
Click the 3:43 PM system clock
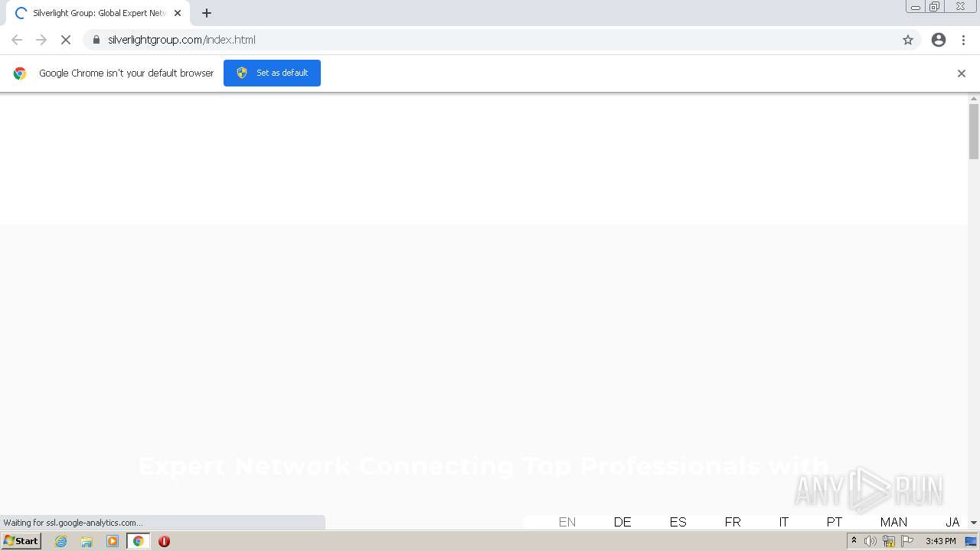pyautogui.click(x=940, y=541)
